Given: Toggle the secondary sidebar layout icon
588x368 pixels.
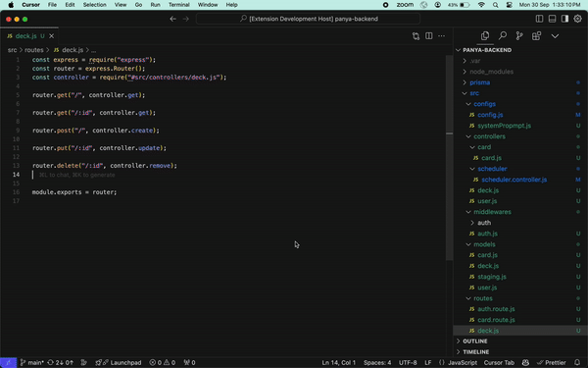Looking at the screenshot, I should 564,19.
